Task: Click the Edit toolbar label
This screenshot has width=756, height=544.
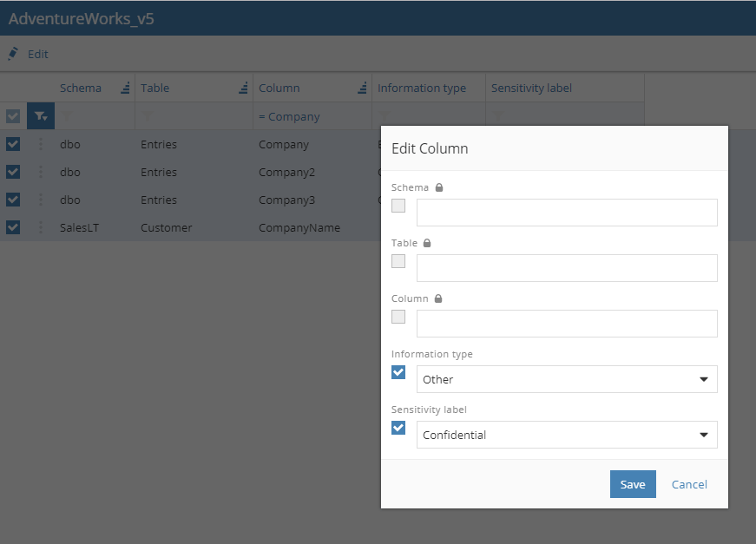Action: [38, 54]
